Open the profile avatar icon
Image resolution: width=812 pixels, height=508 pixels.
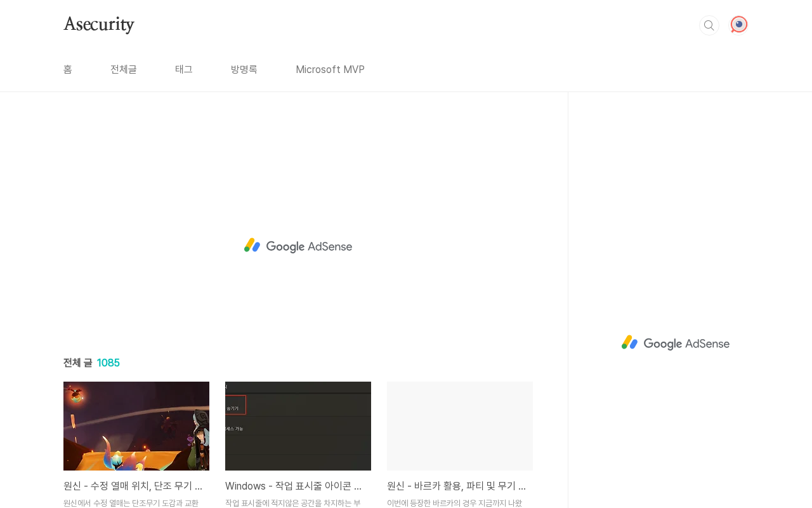(x=738, y=25)
